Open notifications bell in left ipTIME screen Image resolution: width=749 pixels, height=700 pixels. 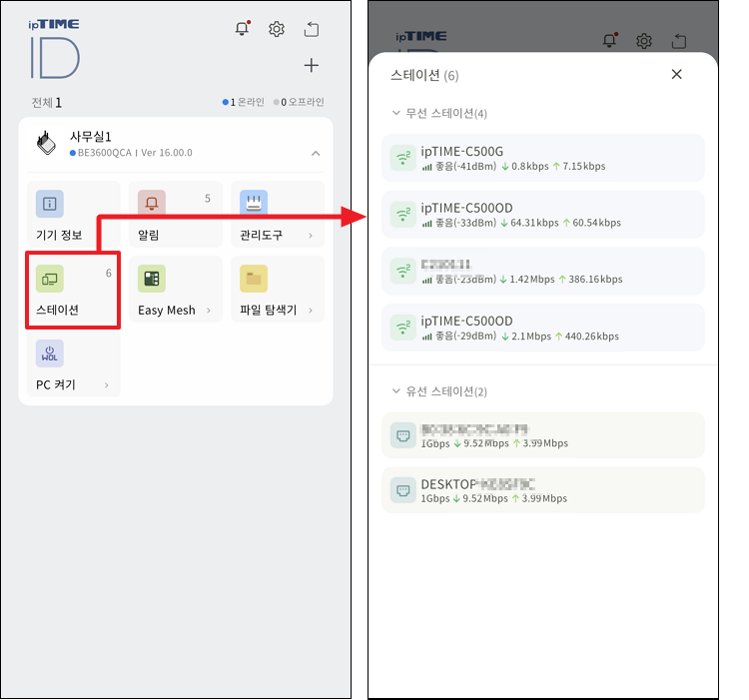point(243,29)
